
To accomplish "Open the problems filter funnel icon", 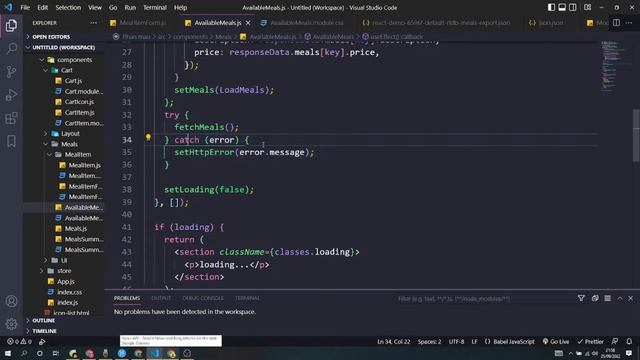I will click(581, 298).
